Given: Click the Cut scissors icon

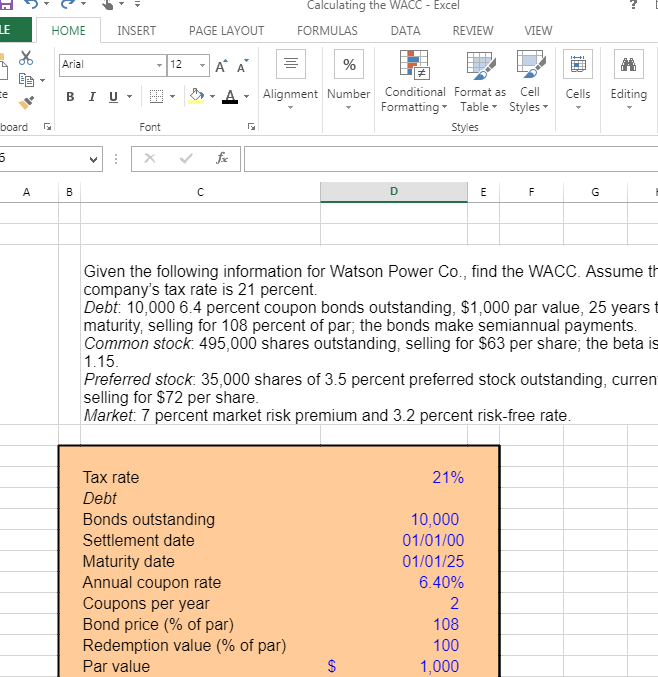Looking at the screenshot, I should coord(26,57).
